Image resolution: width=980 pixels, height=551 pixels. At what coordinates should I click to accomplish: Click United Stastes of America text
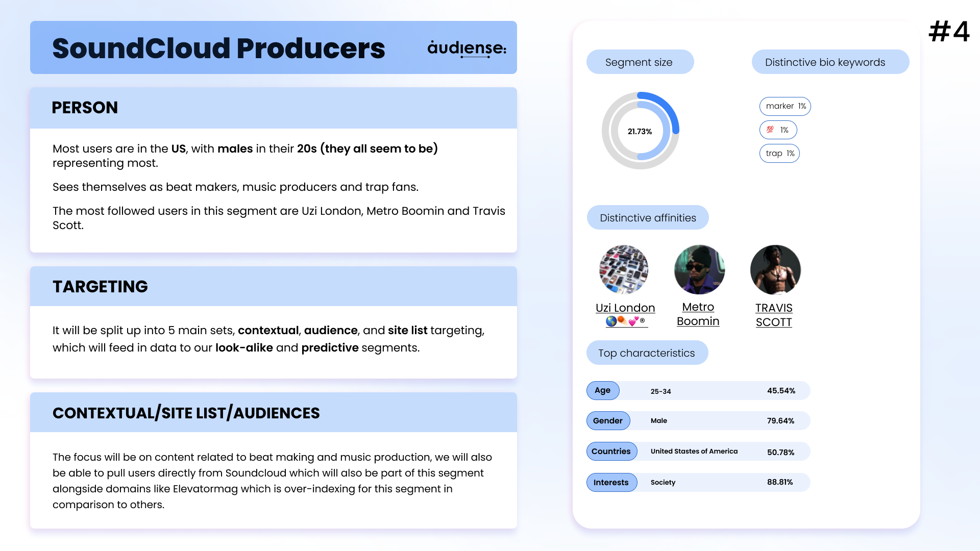click(x=694, y=452)
